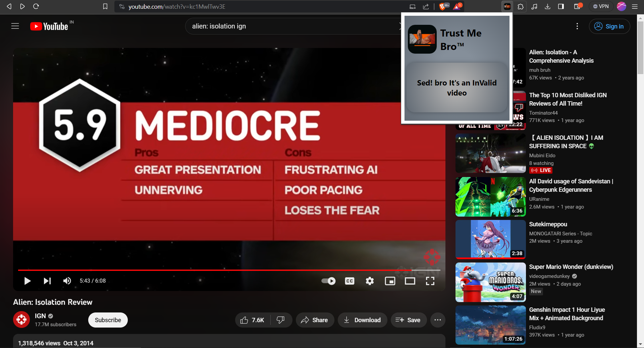Save the video to a playlist
The image size is (644, 348).
pyautogui.click(x=408, y=320)
